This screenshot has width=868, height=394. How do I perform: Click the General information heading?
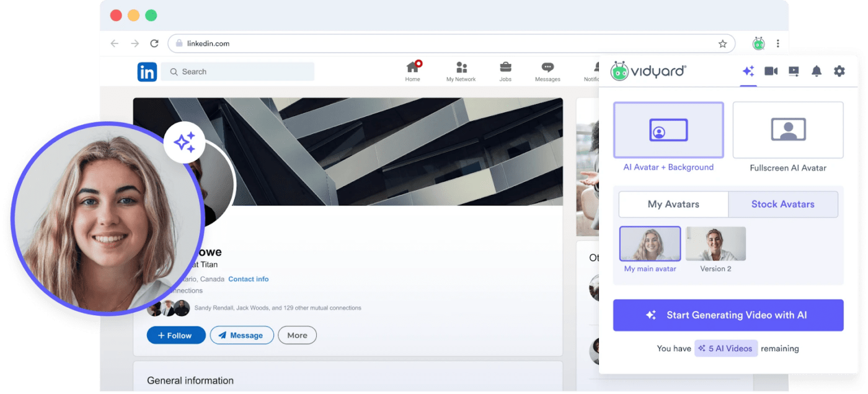click(190, 381)
